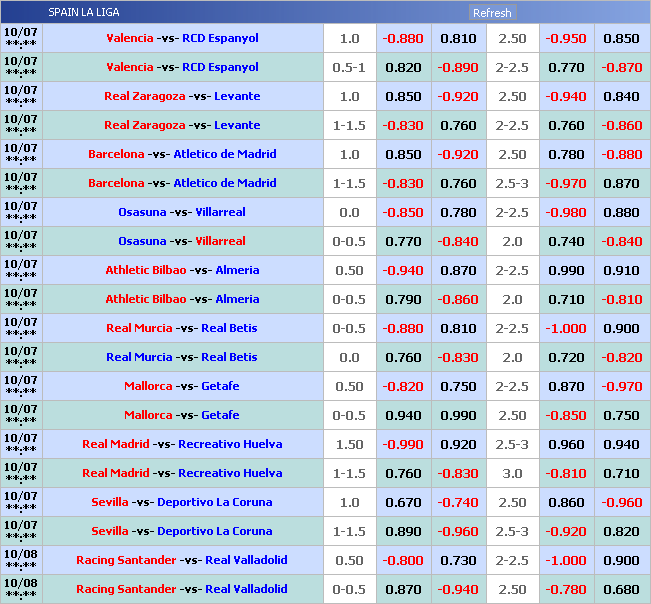651x604 pixels.
Task: Open Racing Santander vs Real Valladolid 0.50 handicap match
Action: (182, 560)
